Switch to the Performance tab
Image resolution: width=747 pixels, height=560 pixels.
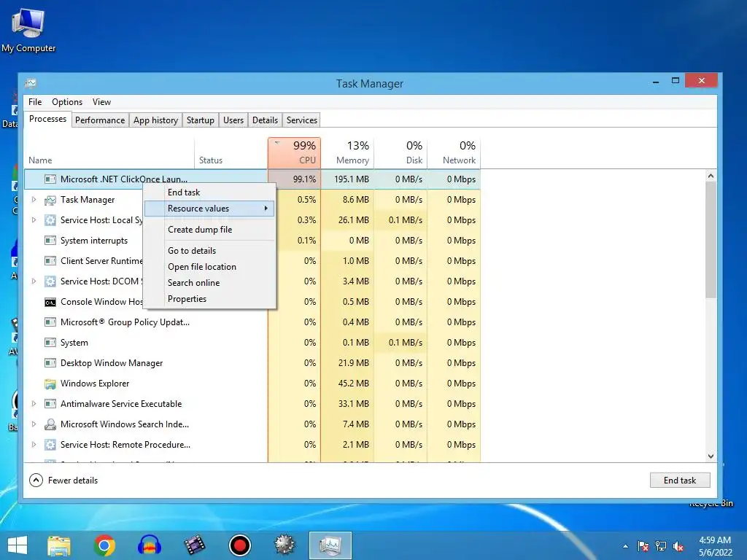[100, 120]
